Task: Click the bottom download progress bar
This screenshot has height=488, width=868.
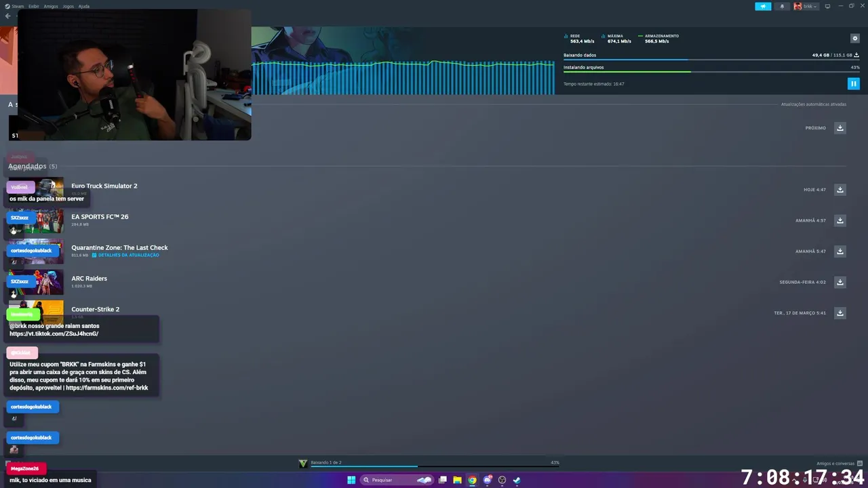Action: coord(434,466)
